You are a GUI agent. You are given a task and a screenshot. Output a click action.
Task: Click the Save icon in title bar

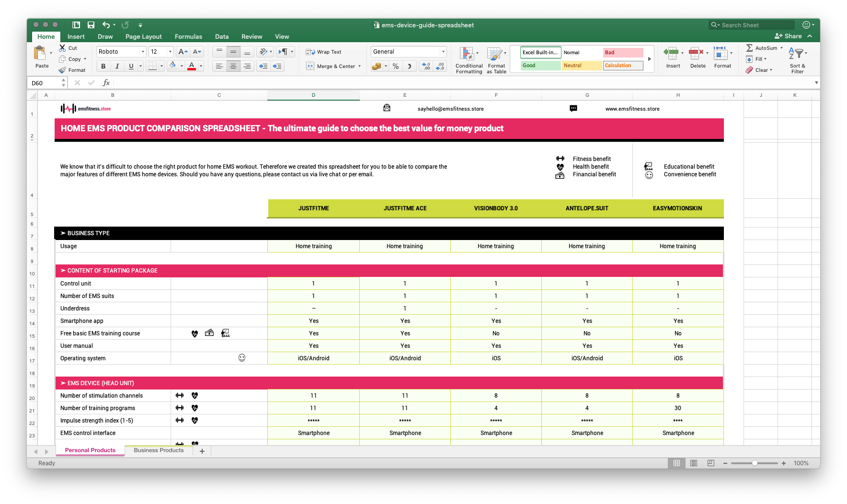click(91, 25)
